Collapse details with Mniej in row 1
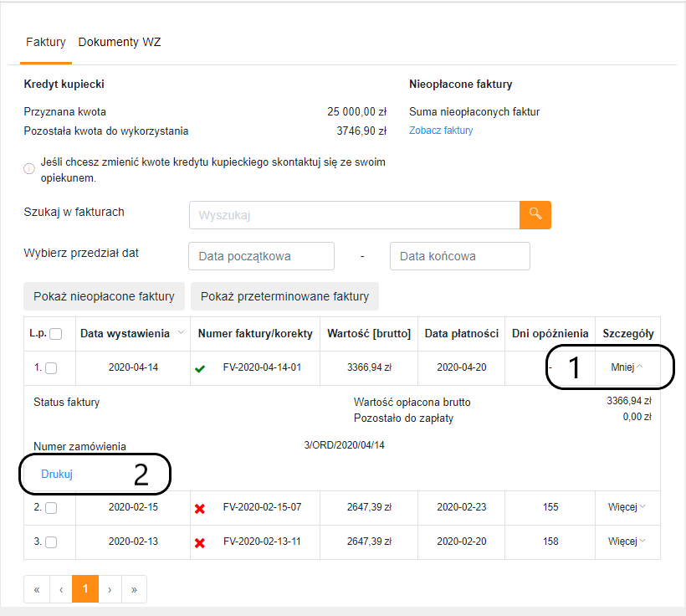Viewport: 686px width, 616px height. [627, 367]
